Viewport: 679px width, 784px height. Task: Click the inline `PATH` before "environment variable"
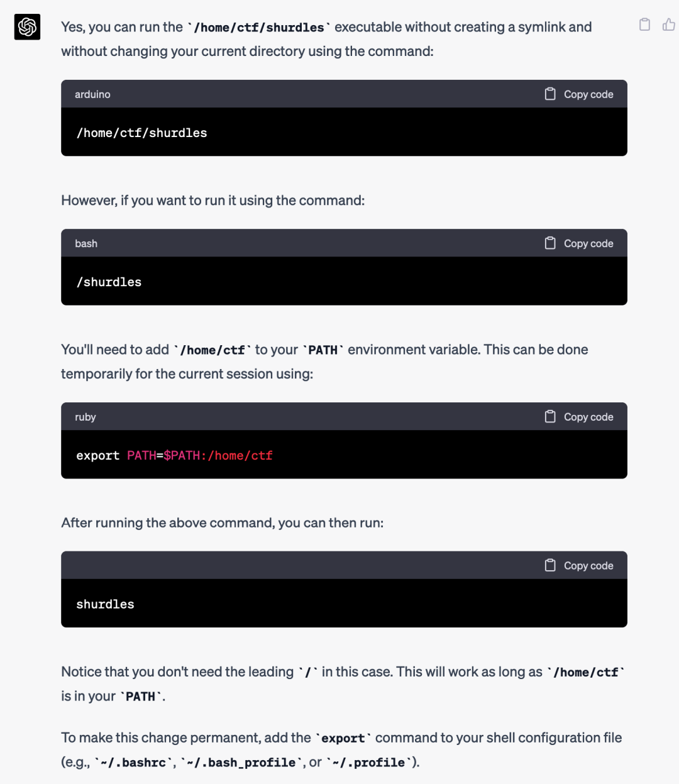point(323,350)
